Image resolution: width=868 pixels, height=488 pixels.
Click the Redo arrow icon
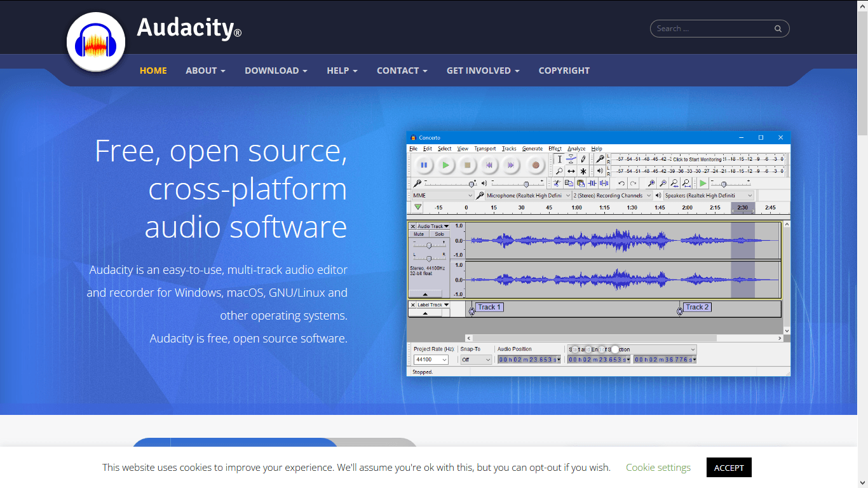pyautogui.click(x=634, y=183)
